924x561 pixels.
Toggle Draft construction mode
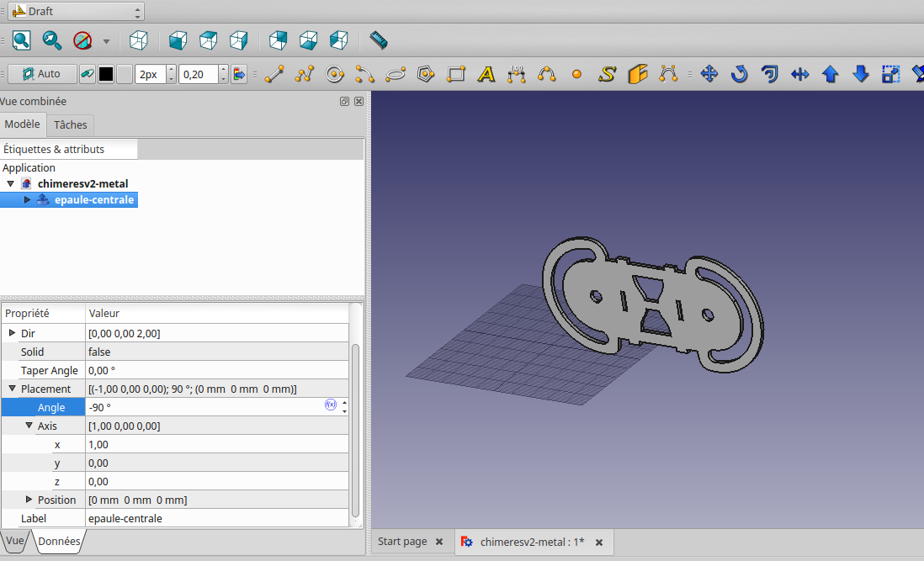pos(88,74)
